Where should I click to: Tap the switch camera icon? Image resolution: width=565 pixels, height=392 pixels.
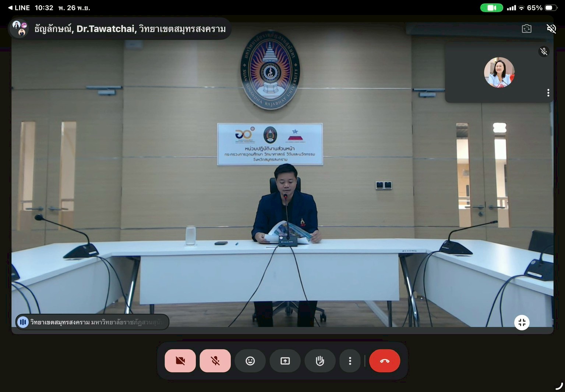point(526,29)
